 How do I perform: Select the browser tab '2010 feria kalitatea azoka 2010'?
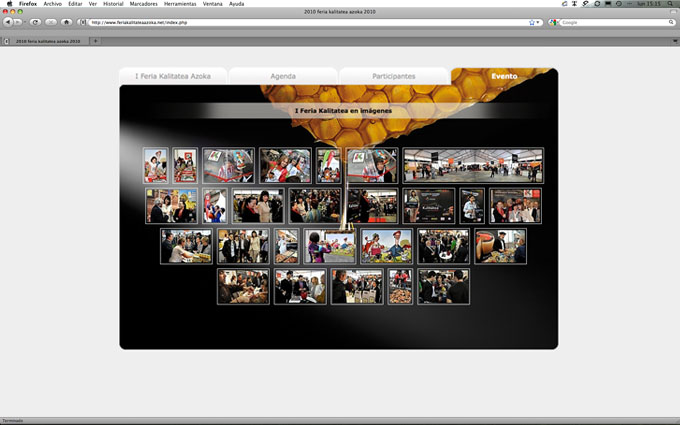click(48, 41)
